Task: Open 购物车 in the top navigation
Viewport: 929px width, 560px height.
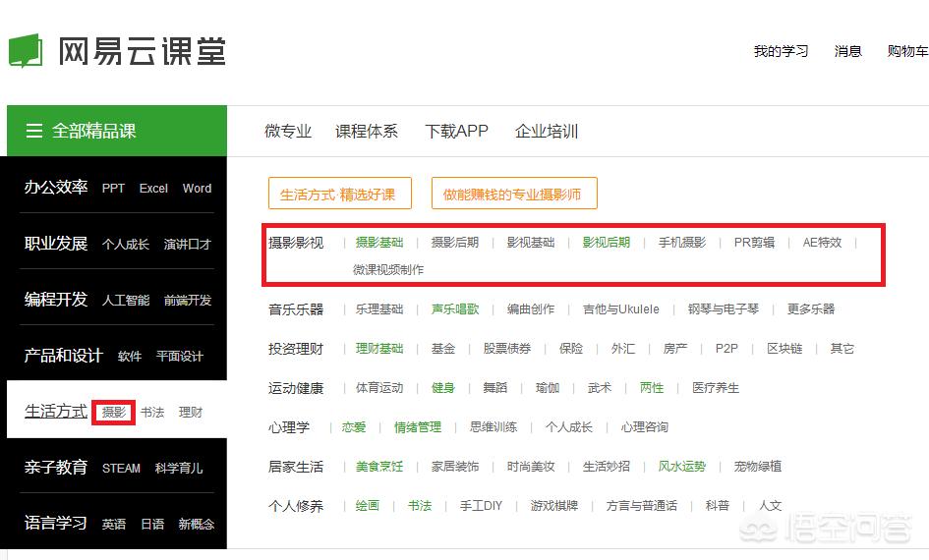Action: [x=907, y=51]
